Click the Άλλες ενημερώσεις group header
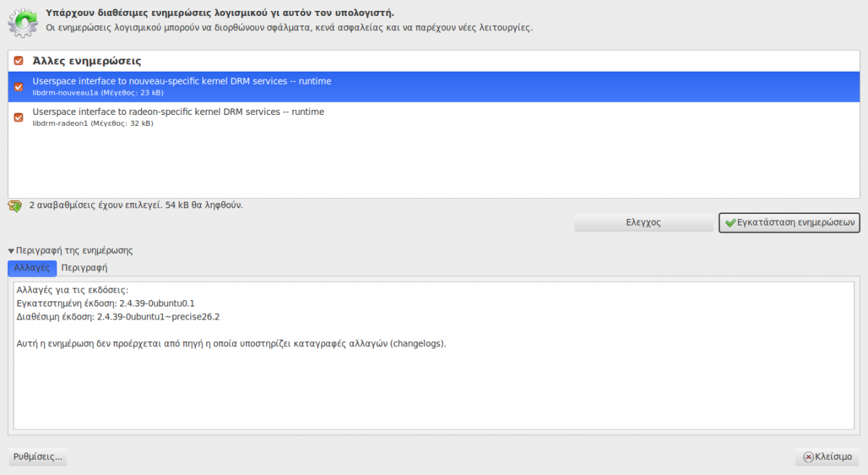 [87, 61]
